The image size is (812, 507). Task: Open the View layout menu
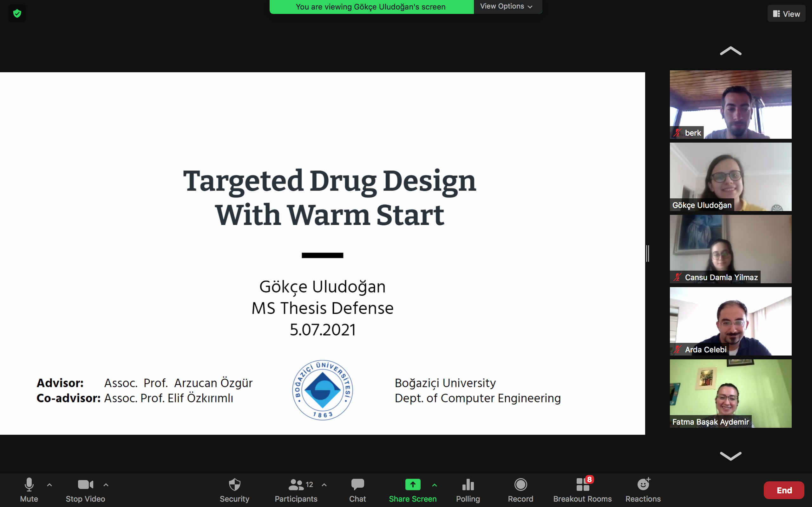[x=786, y=14]
